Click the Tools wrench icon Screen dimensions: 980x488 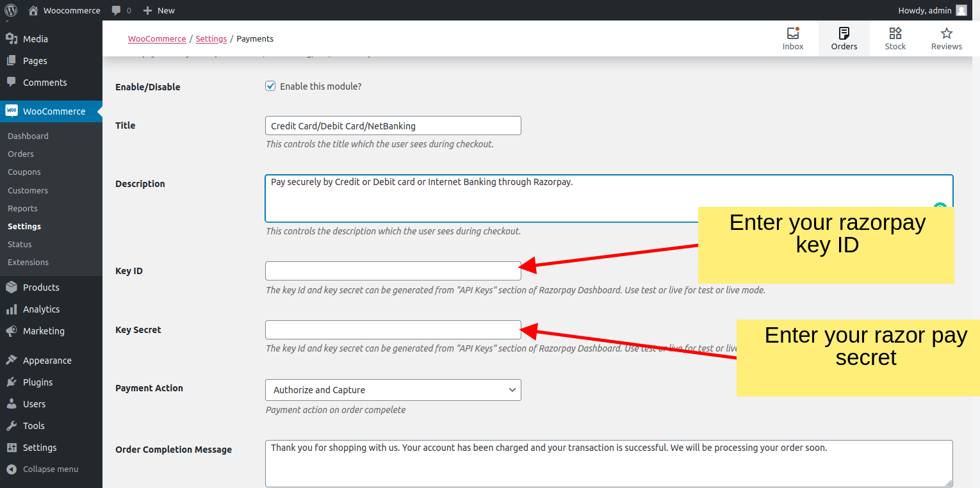pos(12,426)
